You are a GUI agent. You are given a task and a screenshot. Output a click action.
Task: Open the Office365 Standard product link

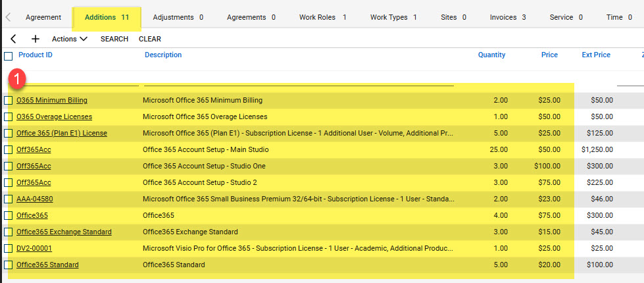pos(47,265)
